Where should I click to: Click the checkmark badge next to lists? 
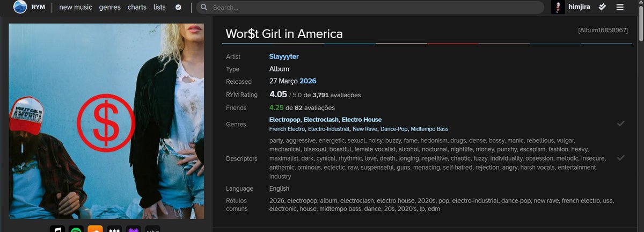pos(178,8)
